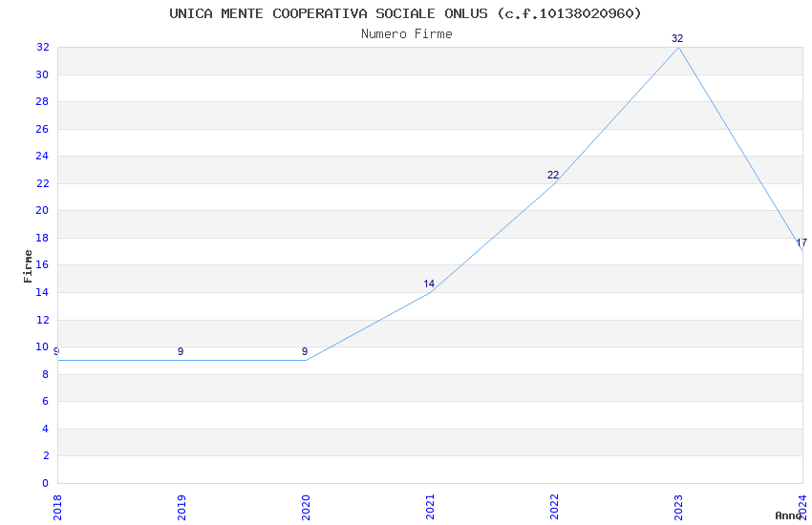Click the data label 32 at the peak
812x525 pixels.
point(677,39)
